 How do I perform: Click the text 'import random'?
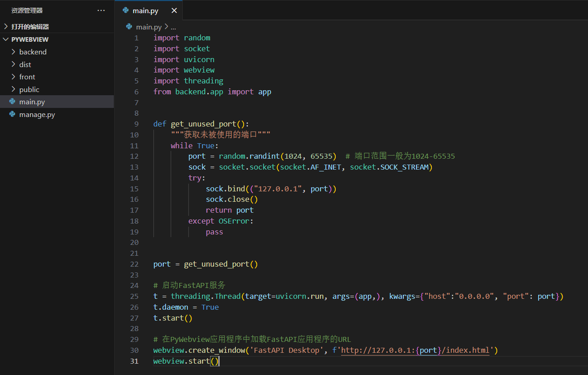182,38
